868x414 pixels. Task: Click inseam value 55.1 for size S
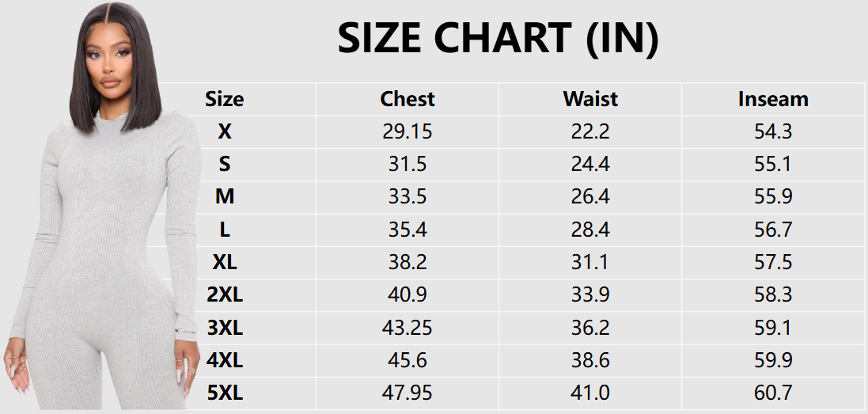coord(773,164)
